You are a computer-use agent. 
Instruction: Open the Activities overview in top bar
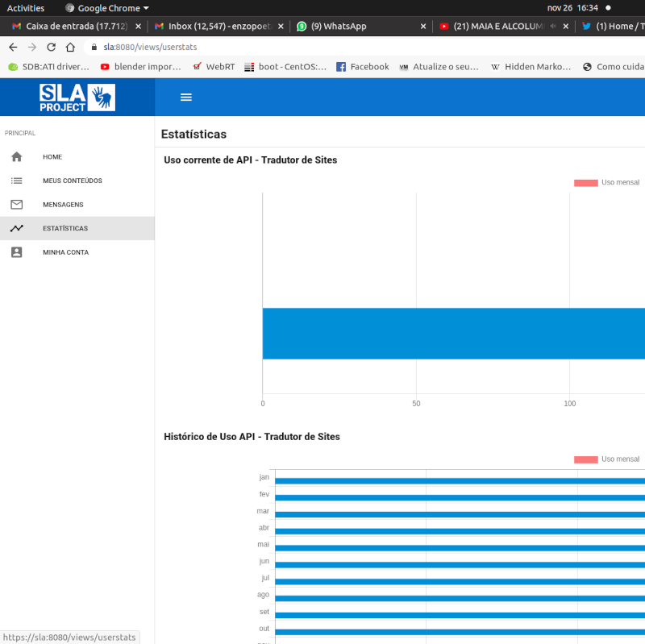point(26,8)
